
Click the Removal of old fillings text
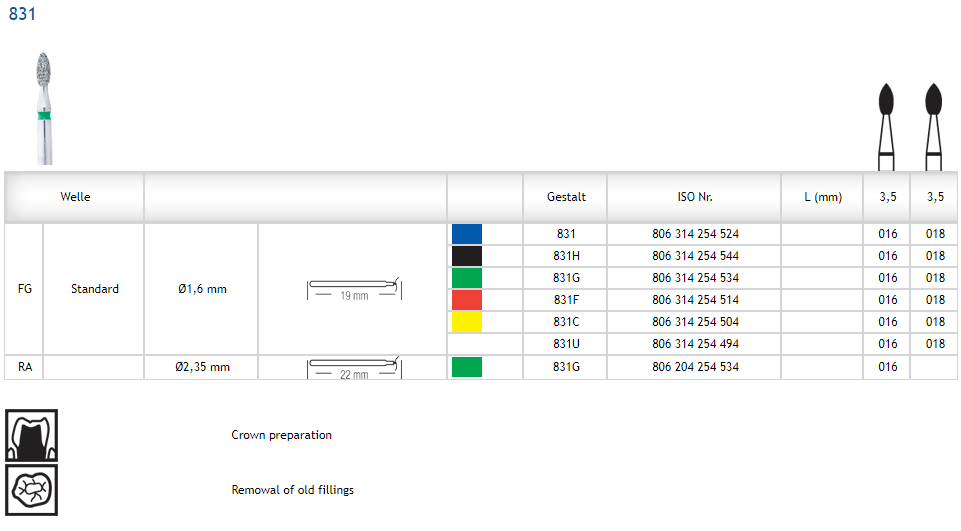(x=292, y=490)
